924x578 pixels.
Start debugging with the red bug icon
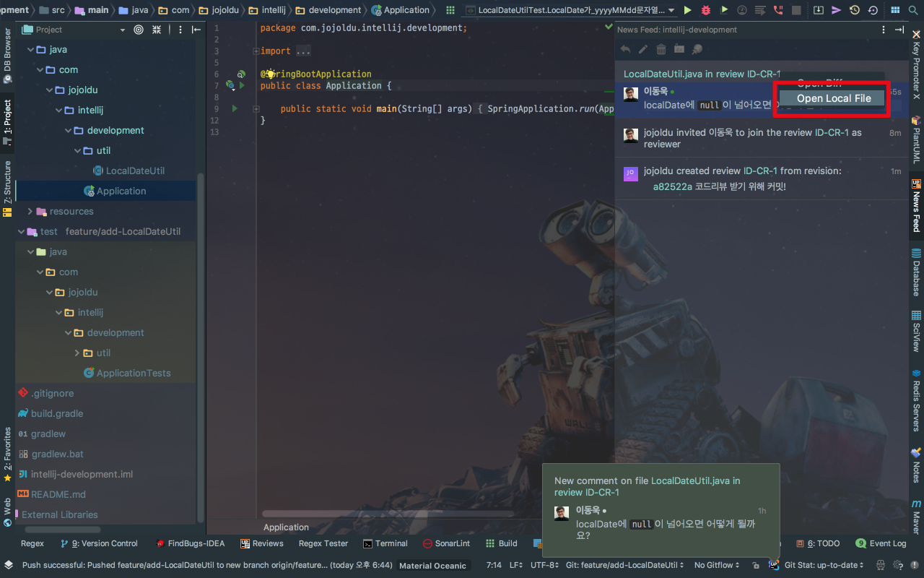(x=706, y=10)
